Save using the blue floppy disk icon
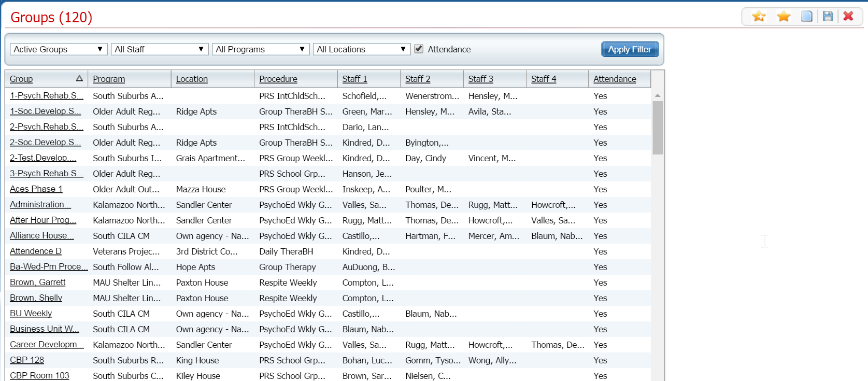 tap(828, 17)
